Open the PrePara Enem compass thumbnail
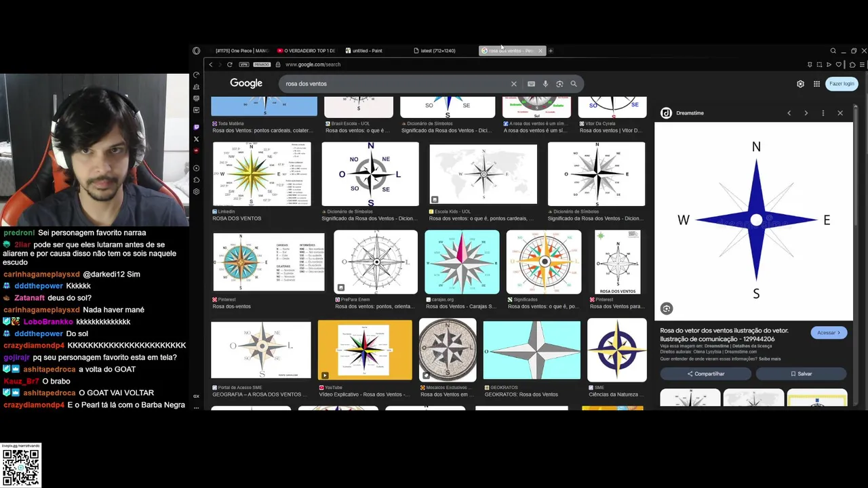The image size is (868, 488). tap(376, 262)
